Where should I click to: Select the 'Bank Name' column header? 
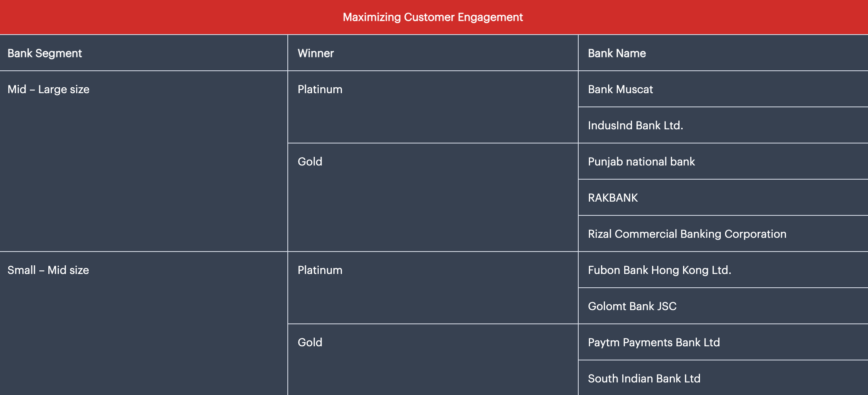[x=617, y=53]
